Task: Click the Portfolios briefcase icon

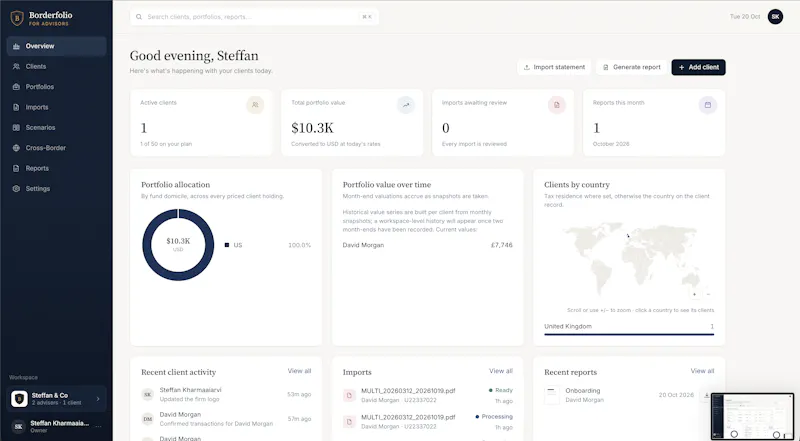Action: point(16,87)
